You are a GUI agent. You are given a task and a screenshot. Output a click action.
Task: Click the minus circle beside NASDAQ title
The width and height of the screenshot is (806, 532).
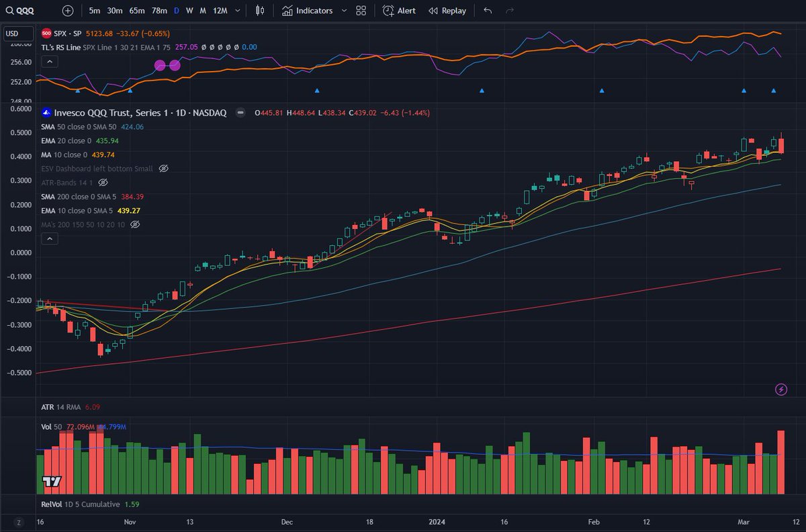(240, 113)
